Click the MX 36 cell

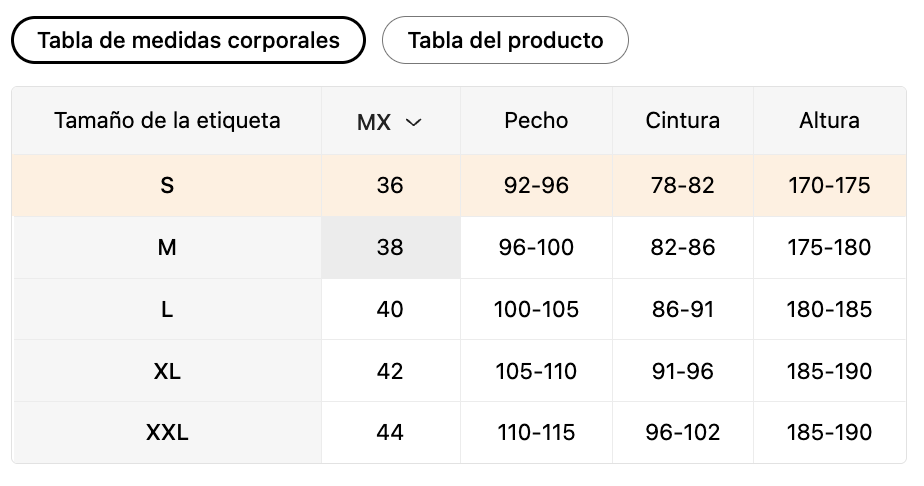coord(391,186)
